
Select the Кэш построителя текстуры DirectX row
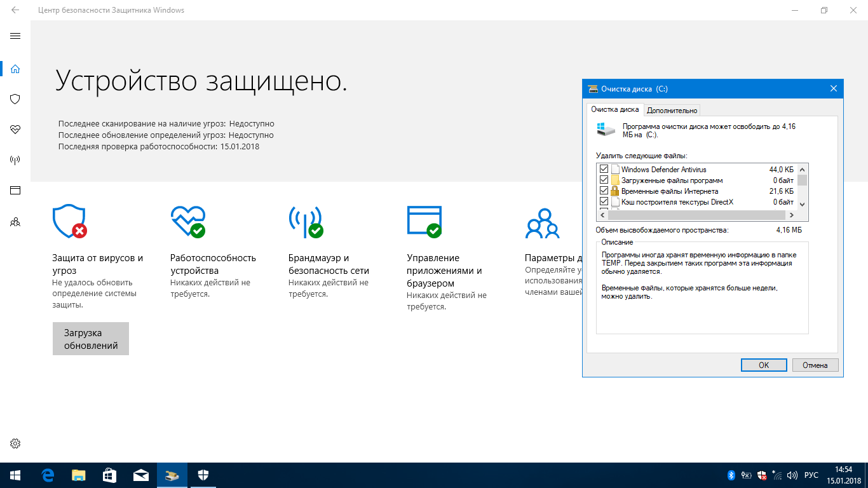coord(696,202)
